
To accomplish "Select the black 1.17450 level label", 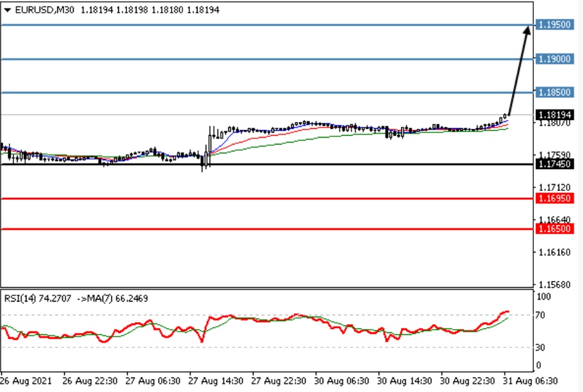I will pyautogui.click(x=554, y=164).
